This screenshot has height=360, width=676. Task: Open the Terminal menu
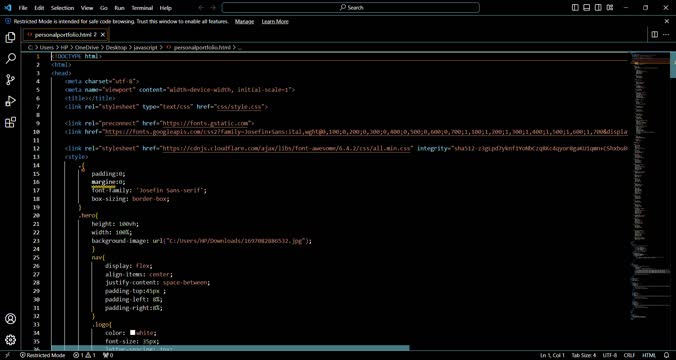[x=142, y=8]
